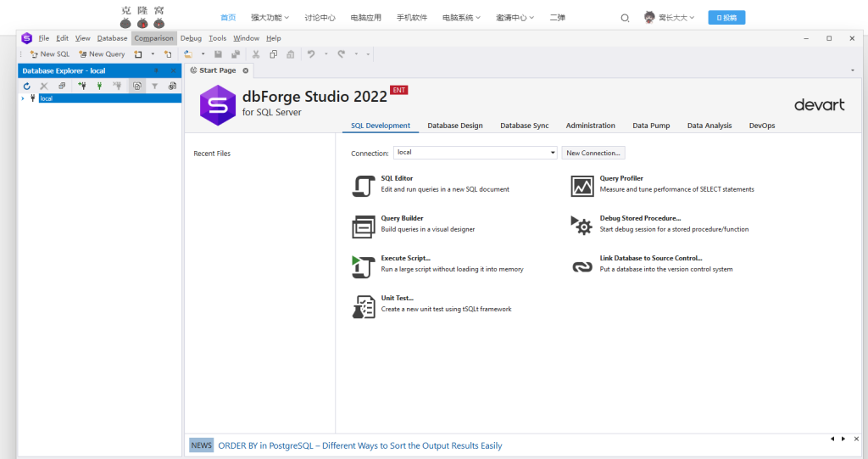Toggle auto-hide pin on Database Explorer
This screenshot has width=868, height=459.
point(156,71)
